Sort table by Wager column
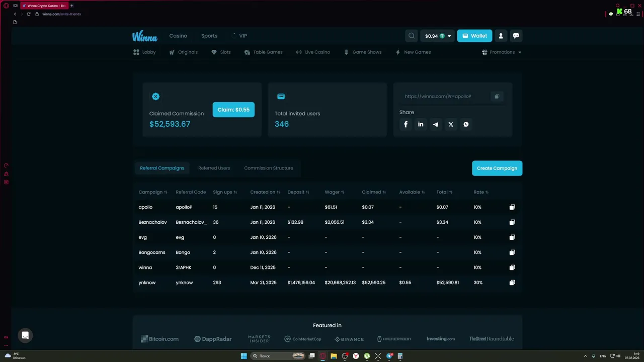 [x=335, y=192]
